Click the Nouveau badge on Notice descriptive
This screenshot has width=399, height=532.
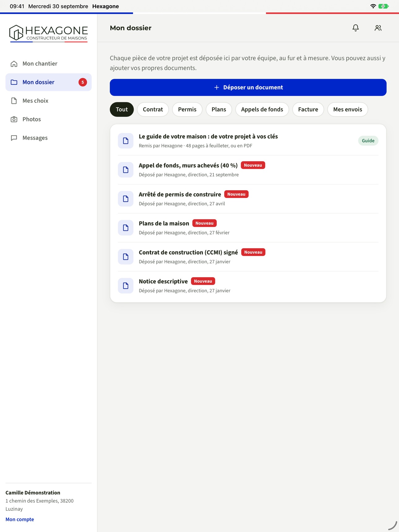pos(203,281)
